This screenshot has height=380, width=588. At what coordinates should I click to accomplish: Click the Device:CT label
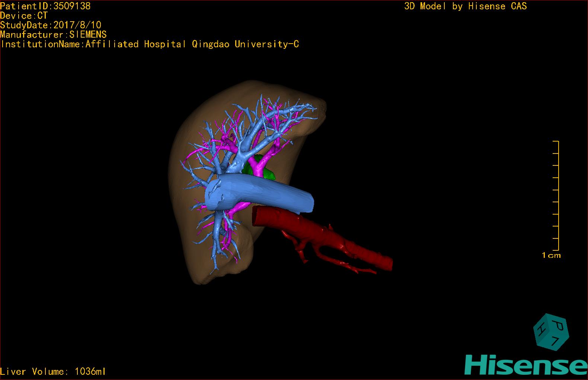point(24,16)
